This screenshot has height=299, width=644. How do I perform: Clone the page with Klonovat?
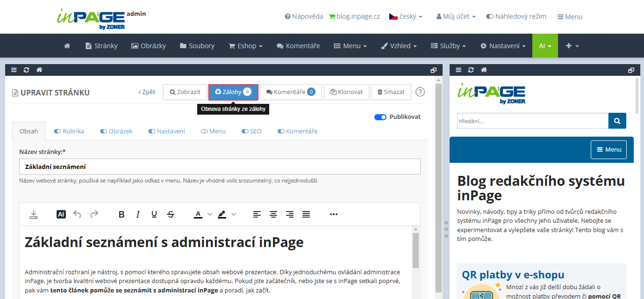coord(346,92)
